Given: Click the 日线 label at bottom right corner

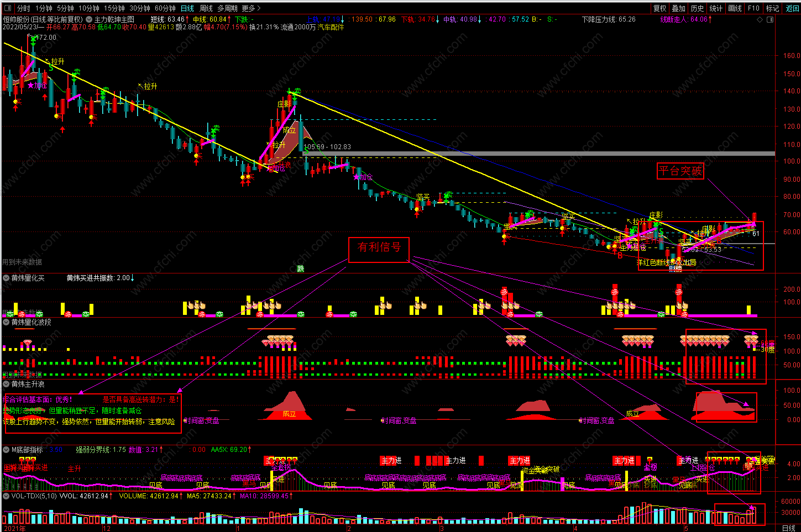Looking at the screenshot, I should [x=789, y=528].
